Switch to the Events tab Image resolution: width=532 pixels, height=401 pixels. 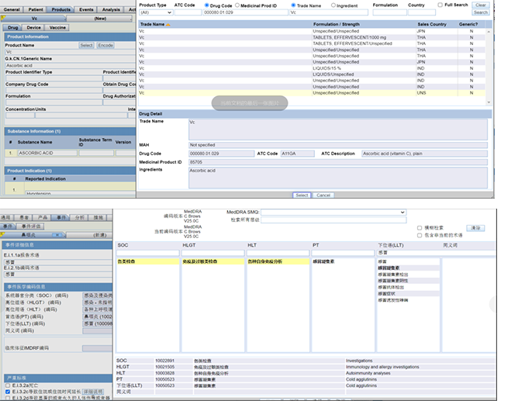point(87,9)
